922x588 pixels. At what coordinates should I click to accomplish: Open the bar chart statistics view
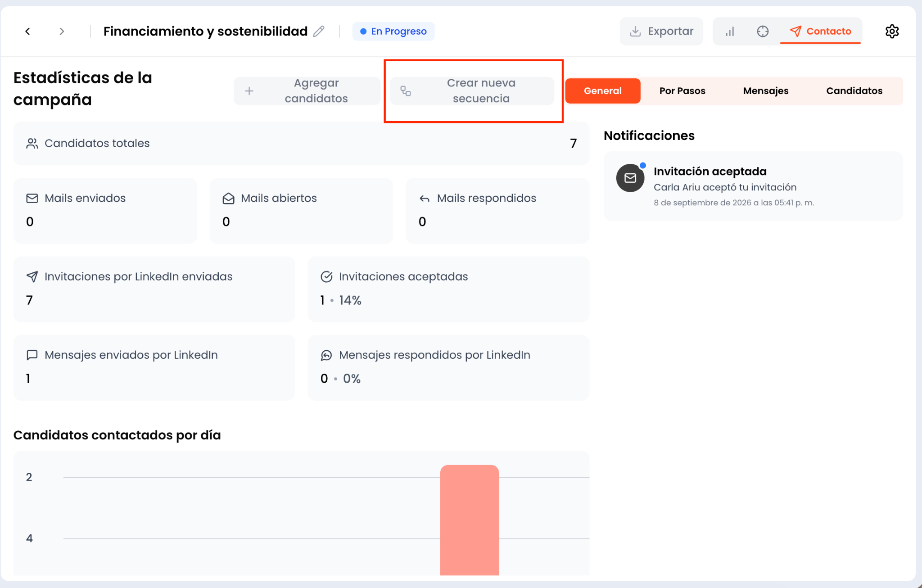(x=730, y=31)
